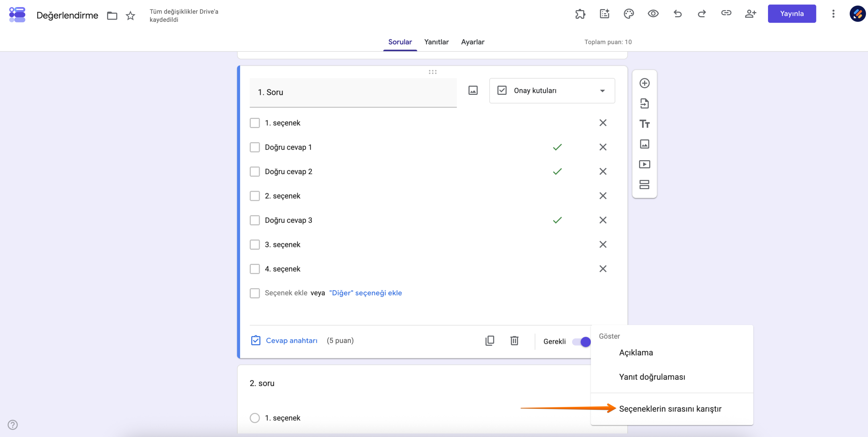Select Açıklama from the Göster menu
Screen dimensions: 868x437
672,353
